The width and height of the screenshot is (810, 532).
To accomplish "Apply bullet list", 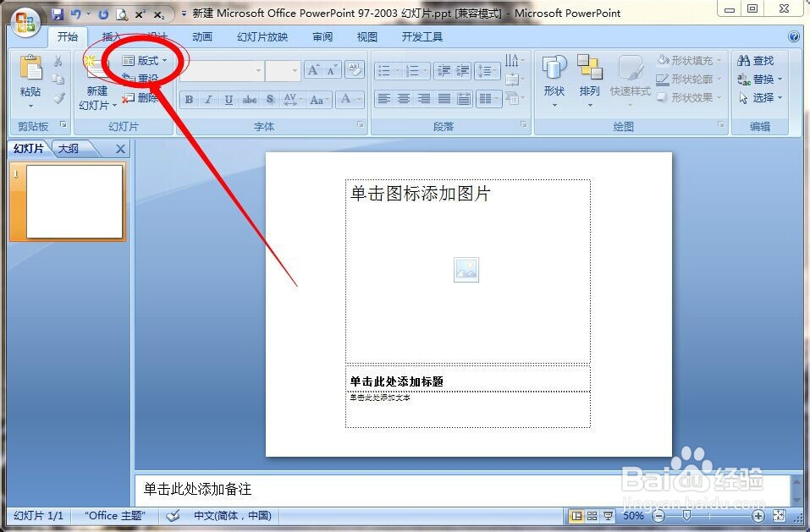I will click(388, 71).
